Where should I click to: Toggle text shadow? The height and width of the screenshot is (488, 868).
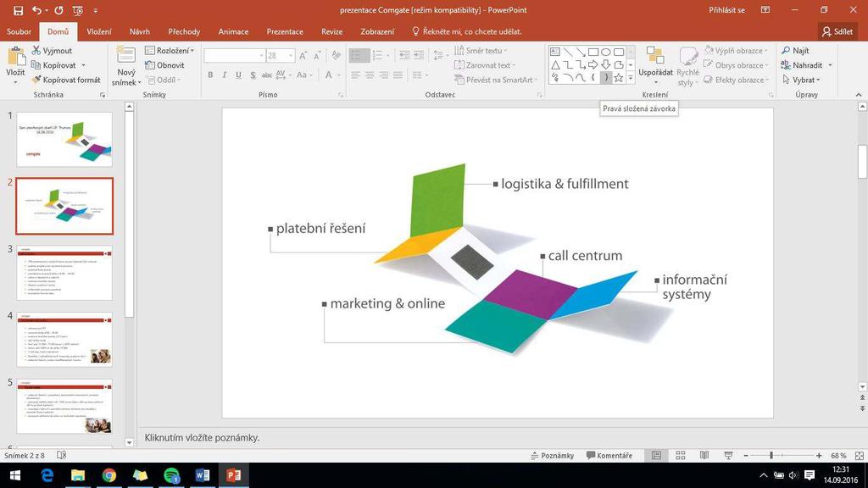pos(253,75)
